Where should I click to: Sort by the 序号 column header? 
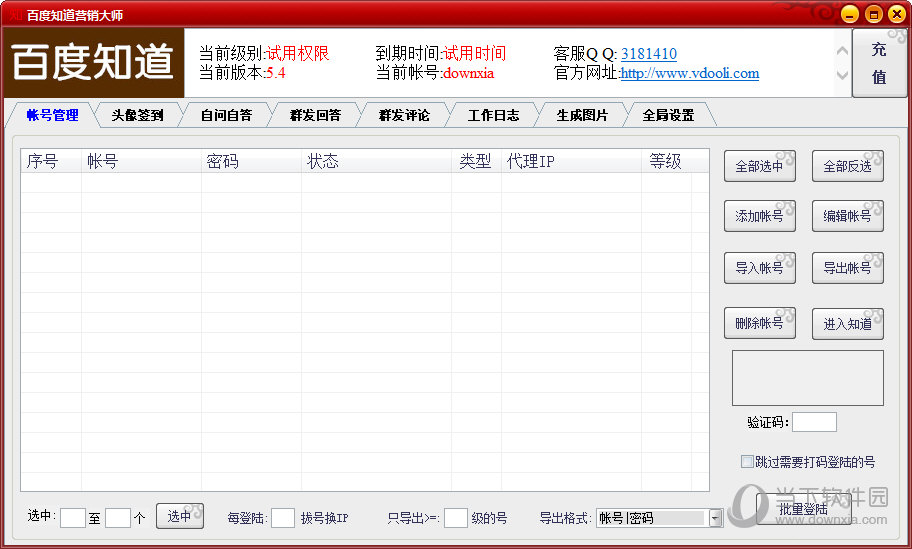[x=51, y=161]
